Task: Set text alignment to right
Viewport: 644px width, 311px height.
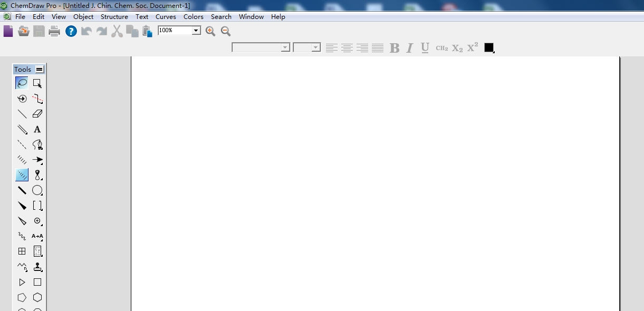Action: pos(362,48)
